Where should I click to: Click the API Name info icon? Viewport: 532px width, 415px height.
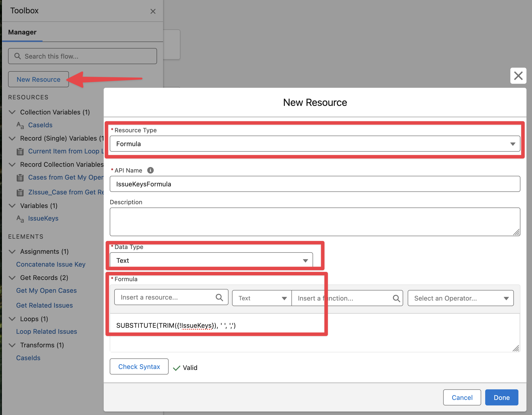(x=150, y=170)
